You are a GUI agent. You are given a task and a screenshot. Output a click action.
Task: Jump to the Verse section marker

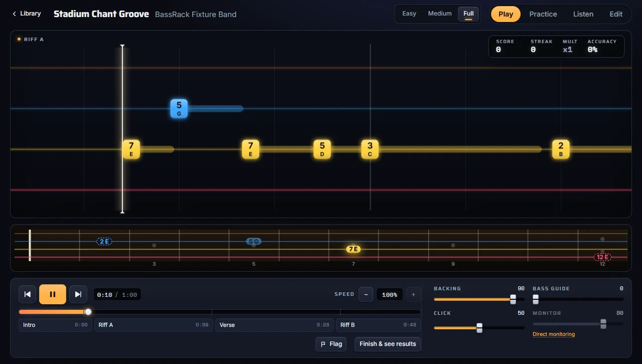click(x=274, y=325)
